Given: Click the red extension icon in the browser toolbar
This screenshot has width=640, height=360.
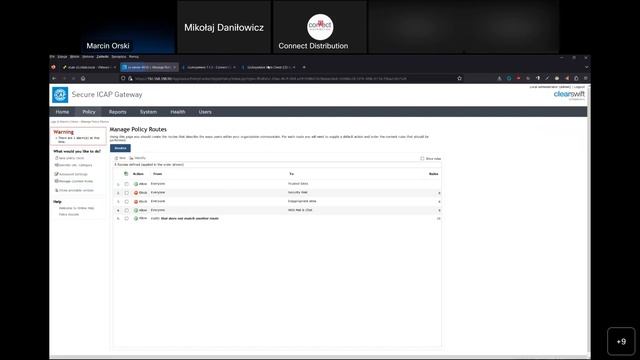Looking at the screenshot, I should pos(518,78).
